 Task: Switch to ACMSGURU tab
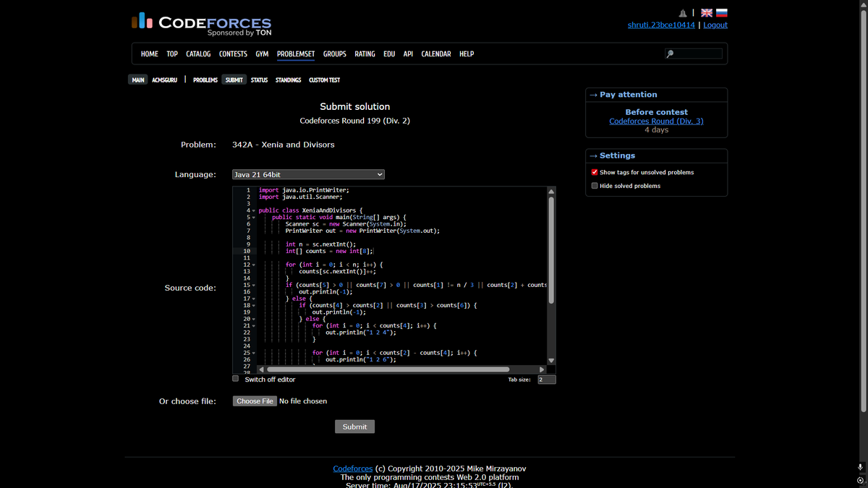pyautogui.click(x=164, y=80)
